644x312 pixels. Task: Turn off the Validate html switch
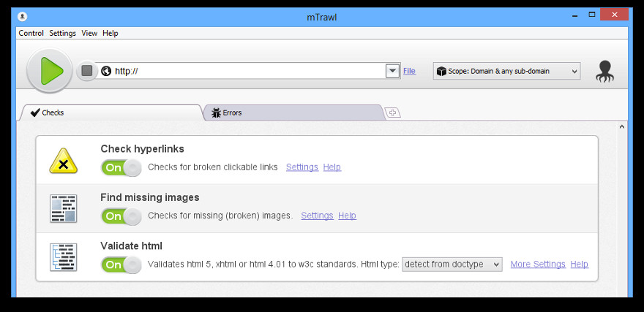click(121, 265)
